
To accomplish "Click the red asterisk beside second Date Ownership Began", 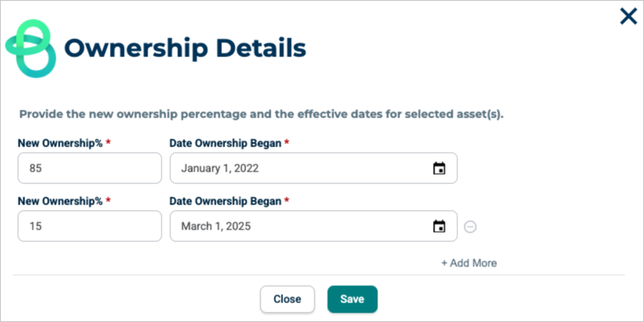I will (287, 201).
